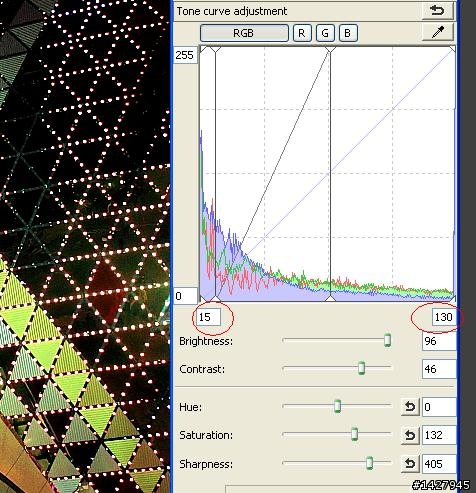Switch to the G channel
This screenshot has height=493, width=476.
point(325,33)
